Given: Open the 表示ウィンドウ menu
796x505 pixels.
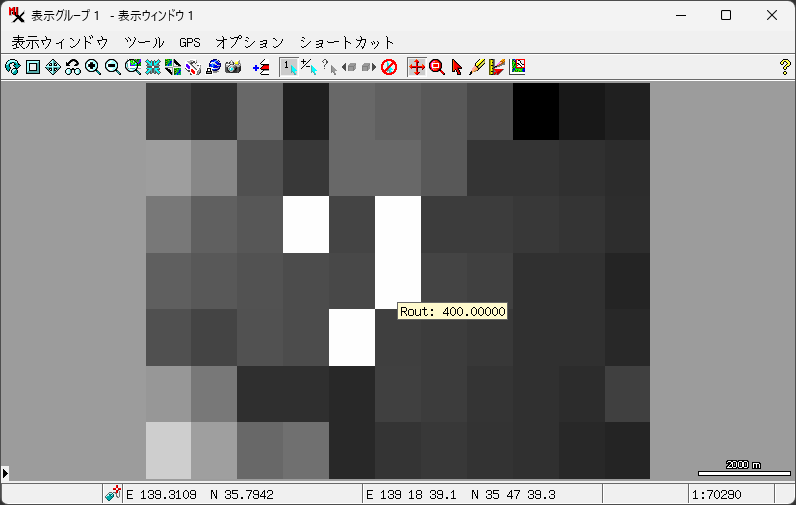Looking at the screenshot, I should pos(59,42).
